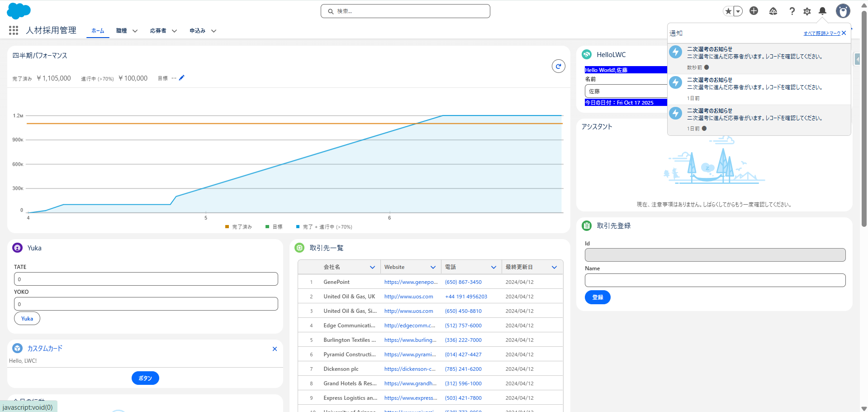Open the GenePoint website link
Viewport: 868px width, 412px height.
coord(411,282)
